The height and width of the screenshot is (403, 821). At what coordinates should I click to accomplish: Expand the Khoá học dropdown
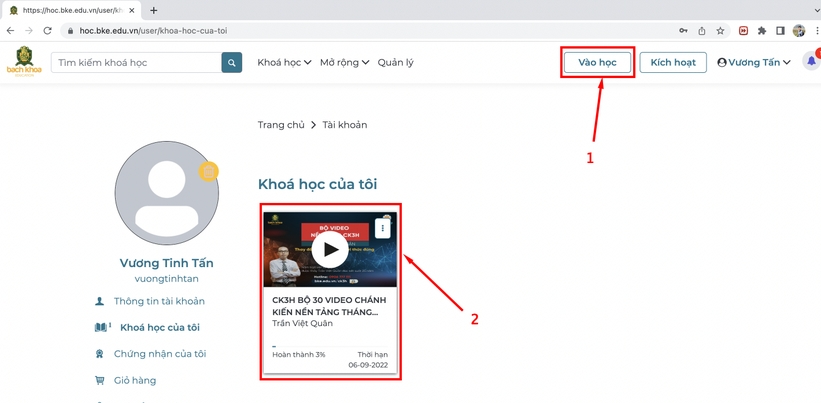[284, 62]
